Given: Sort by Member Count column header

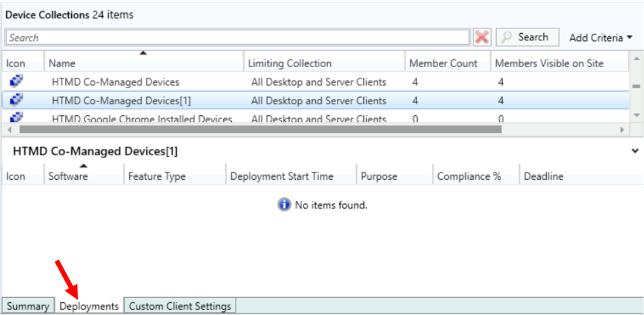Looking at the screenshot, I should (443, 63).
